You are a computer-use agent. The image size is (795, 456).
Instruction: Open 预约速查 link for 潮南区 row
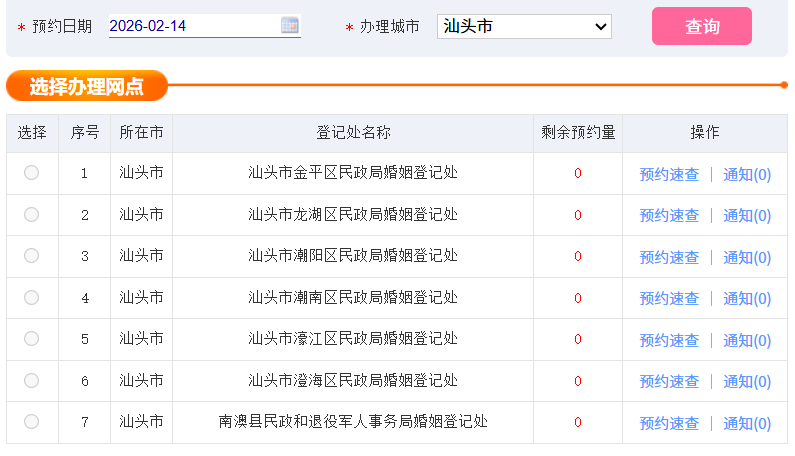[x=669, y=299]
